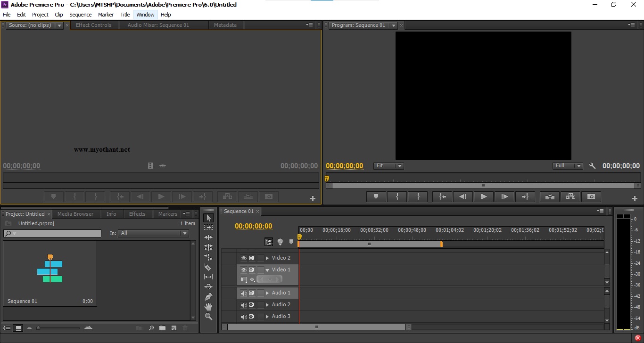Select the Slip tool
644x343 pixels.
[x=208, y=277]
